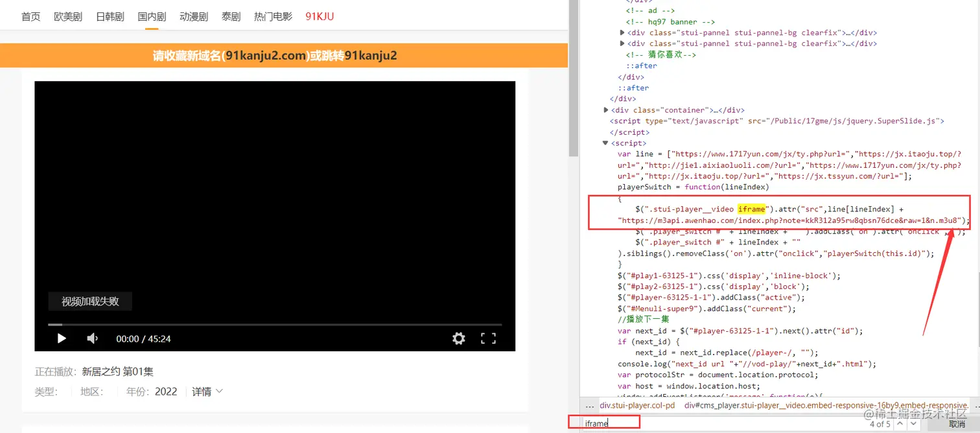980x433 pixels.
Task: Click the 00:00 / 45:24 time display
Action: pos(143,338)
